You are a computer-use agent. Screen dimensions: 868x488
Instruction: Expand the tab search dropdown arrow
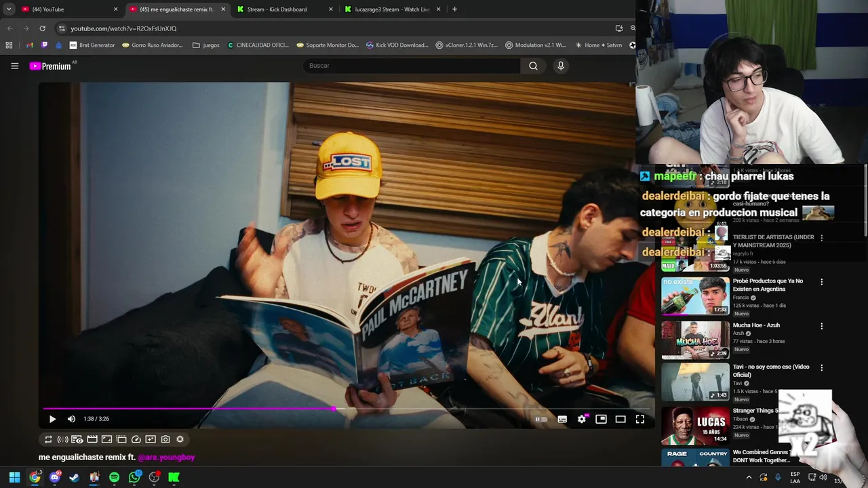[9, 9]
